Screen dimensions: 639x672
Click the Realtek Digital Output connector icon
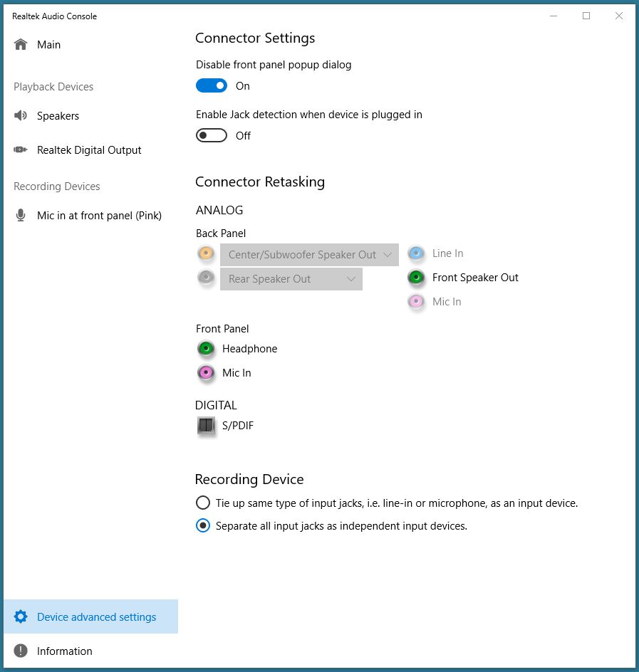(21, 149)
